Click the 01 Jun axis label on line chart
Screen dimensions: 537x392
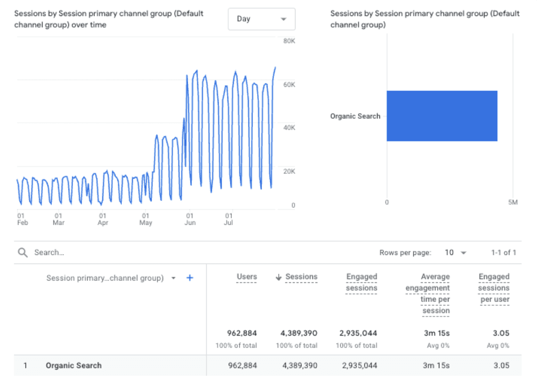(190, 219)
